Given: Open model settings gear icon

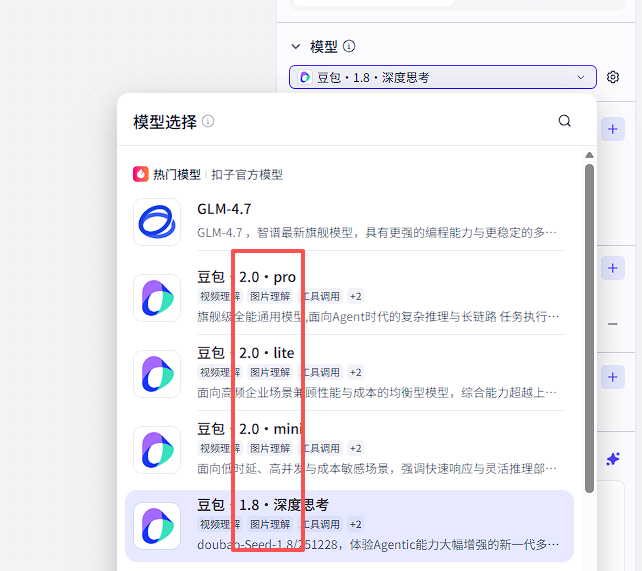Looking at the screenshot, I should click(613, 77).
